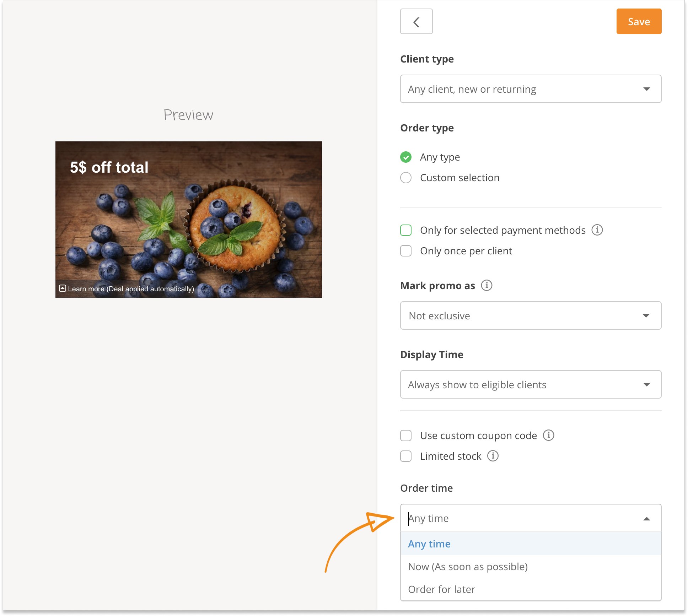This screenshot has width=688, height=616.
Task: Open the Display Time dropdown
Action: point(530,384)
